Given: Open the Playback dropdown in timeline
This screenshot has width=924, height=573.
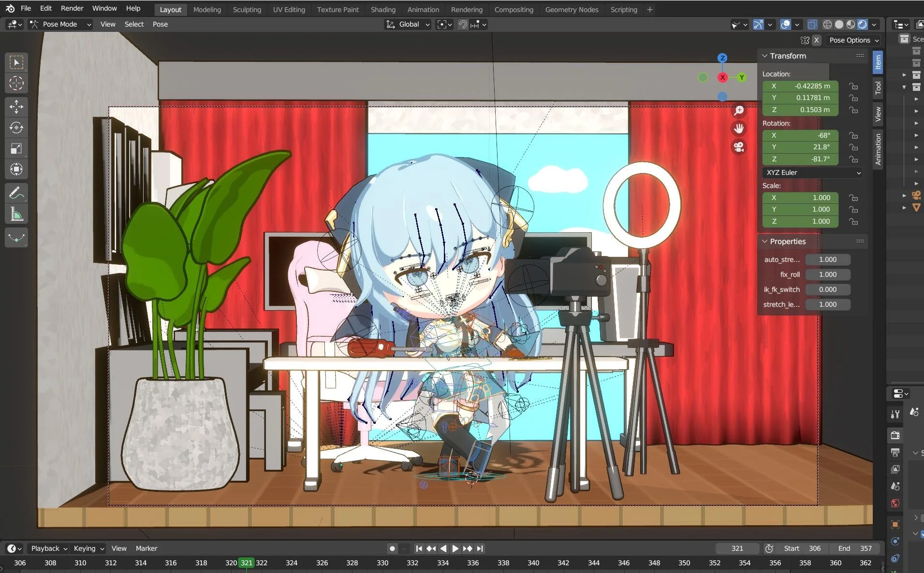Looking at the screenshot, I should (x=49, y=548).
